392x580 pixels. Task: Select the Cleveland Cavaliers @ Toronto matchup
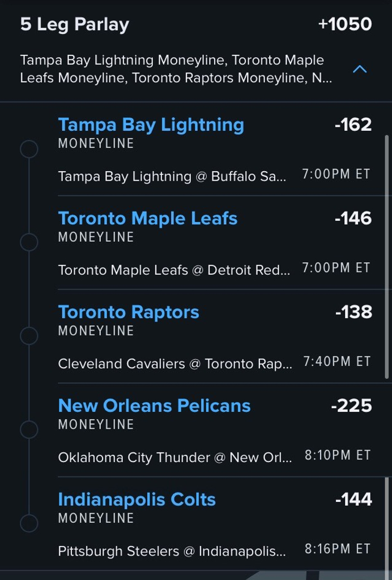point(174,364)
